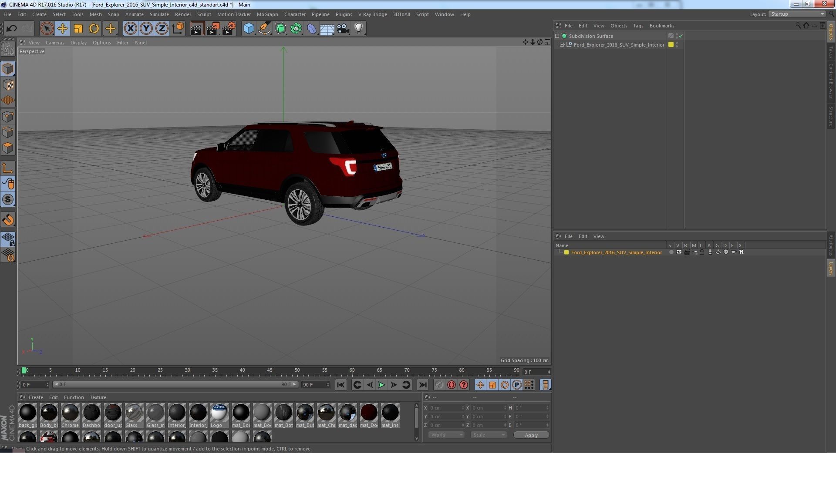Toggle Subdivision Surface enable checkmark
Image resolution: width=836 pixels, height=504 pixels.
(681, 36)
